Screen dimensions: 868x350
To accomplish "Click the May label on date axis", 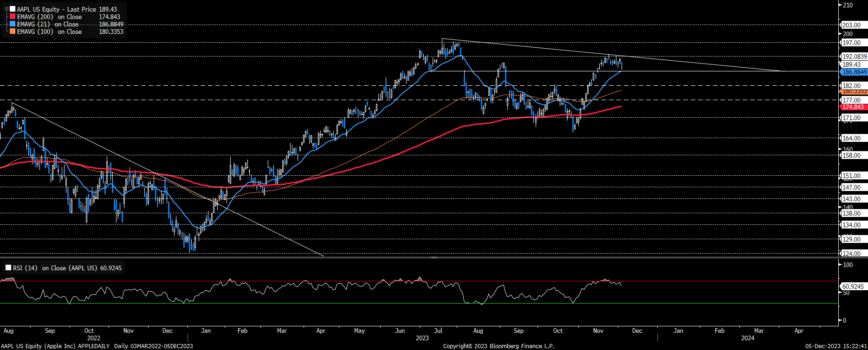I will [x=359, y=331].
